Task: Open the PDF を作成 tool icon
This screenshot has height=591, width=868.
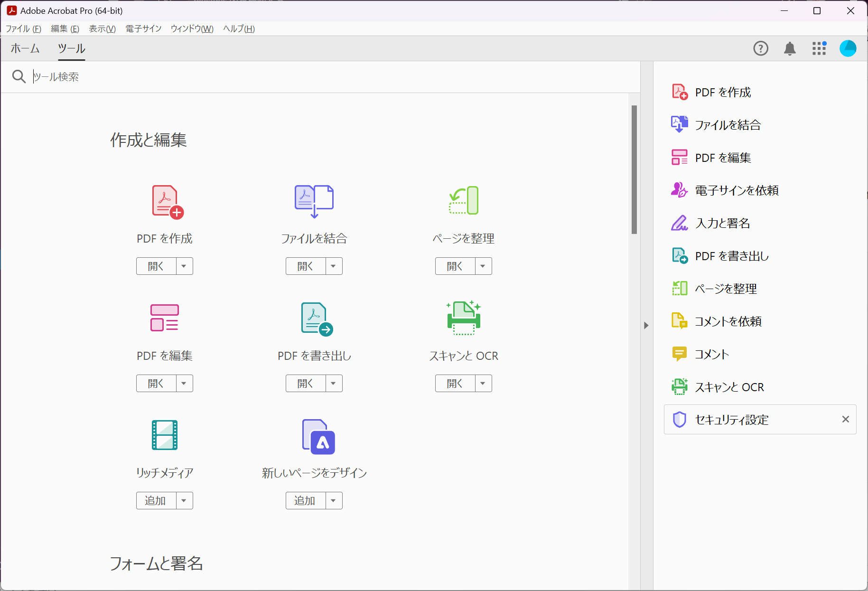Action: coord(164,200)
